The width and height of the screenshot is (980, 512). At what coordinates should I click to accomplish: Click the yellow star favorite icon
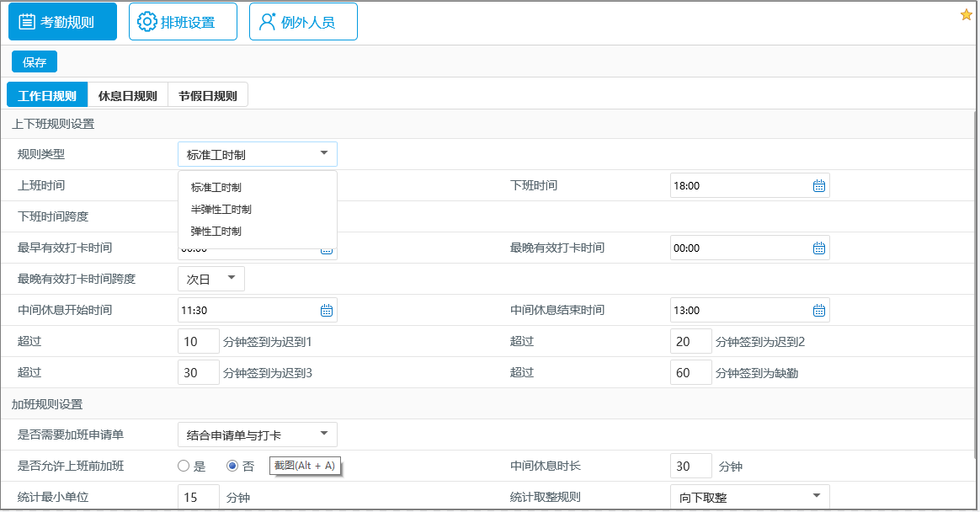(x=967, y=14)
